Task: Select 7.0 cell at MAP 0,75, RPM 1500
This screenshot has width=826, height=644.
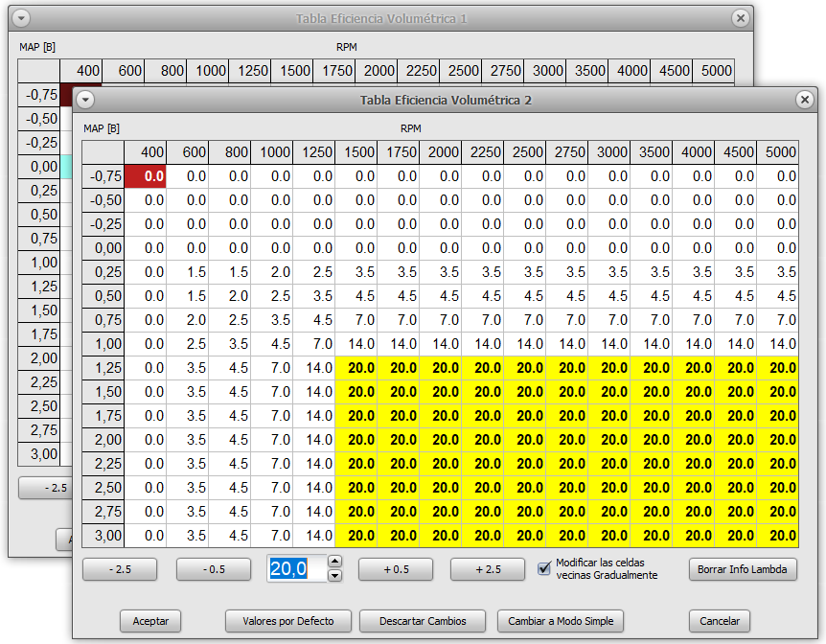Action: (x=356, y=320)
